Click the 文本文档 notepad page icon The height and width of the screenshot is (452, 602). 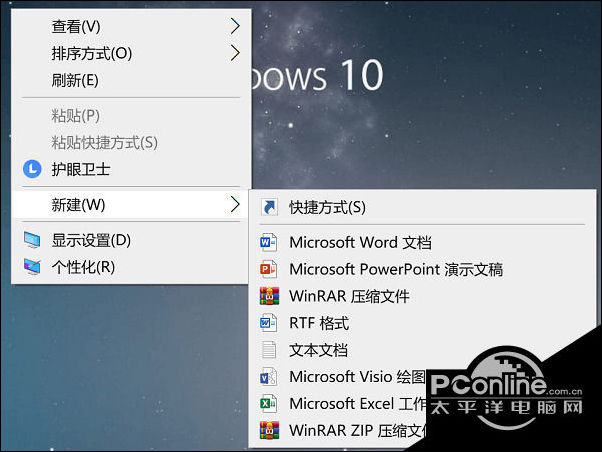268,350
